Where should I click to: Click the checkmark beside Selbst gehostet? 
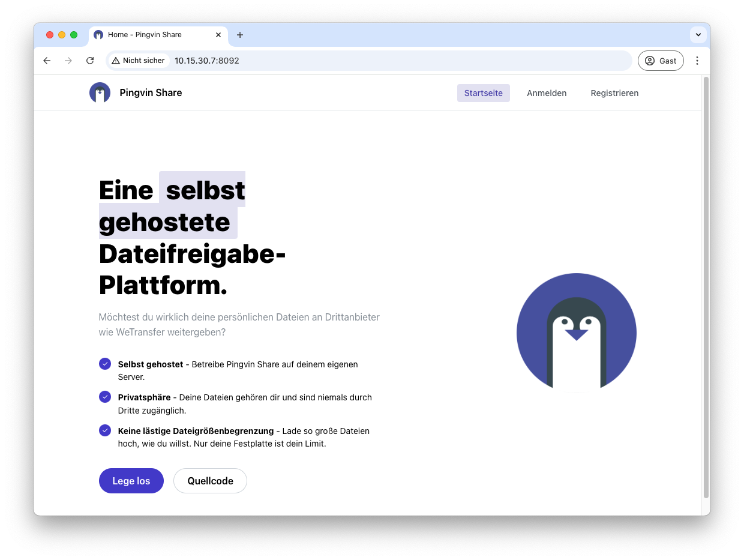(x=105, y=364)
